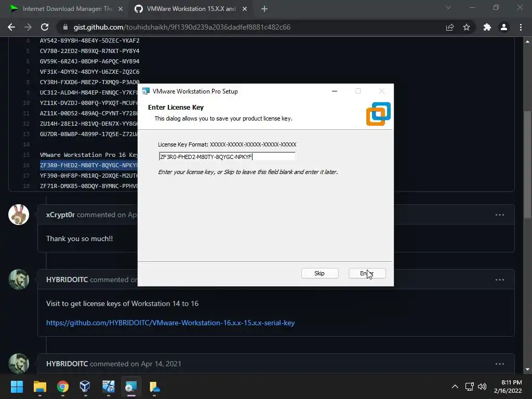Open options menu on xCrypt0r comment
The height and width of the screenshot is (399, 532).
tap(500, 215)
